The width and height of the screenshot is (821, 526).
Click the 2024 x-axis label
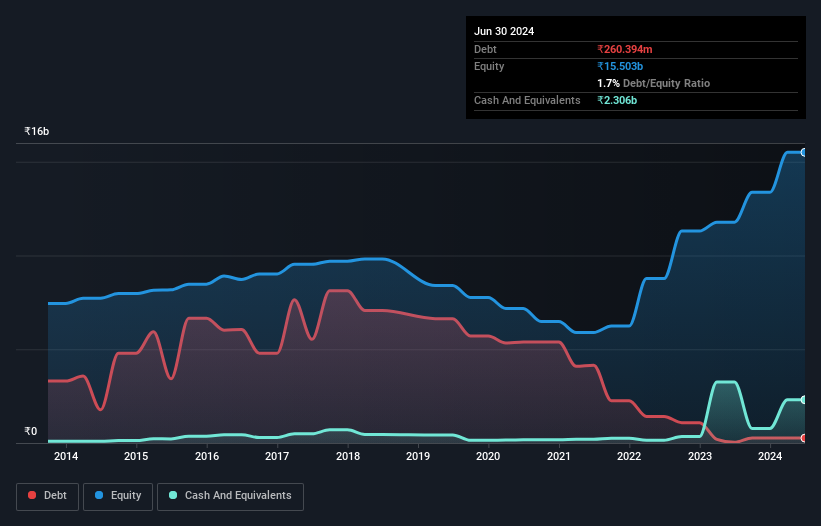(770, 456)
